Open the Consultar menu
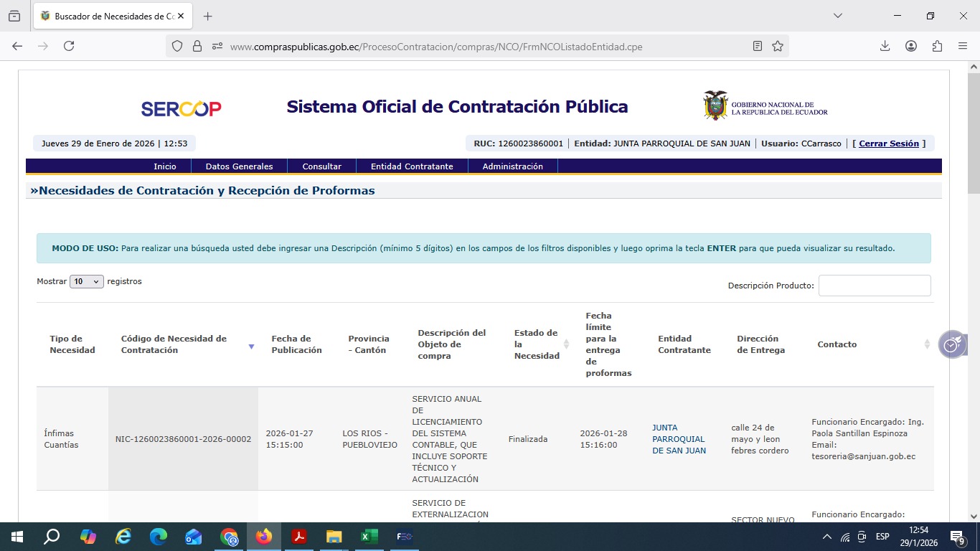Screen dimensions: 980x551 click(x=321, y=166)
